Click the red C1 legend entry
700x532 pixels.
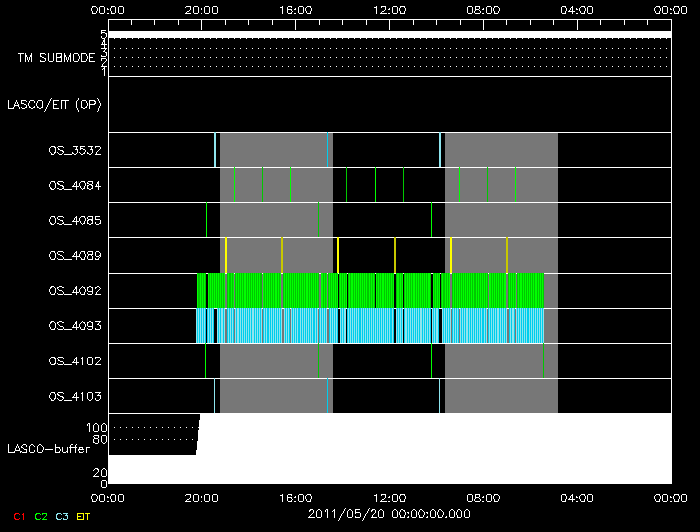click(x=19, y=516)
